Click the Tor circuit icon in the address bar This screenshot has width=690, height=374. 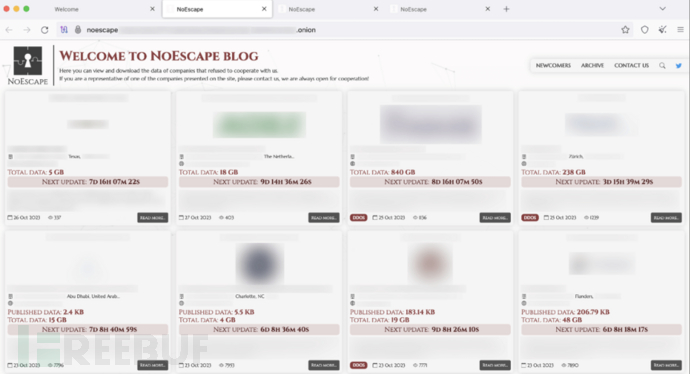[x=64, y=30]
